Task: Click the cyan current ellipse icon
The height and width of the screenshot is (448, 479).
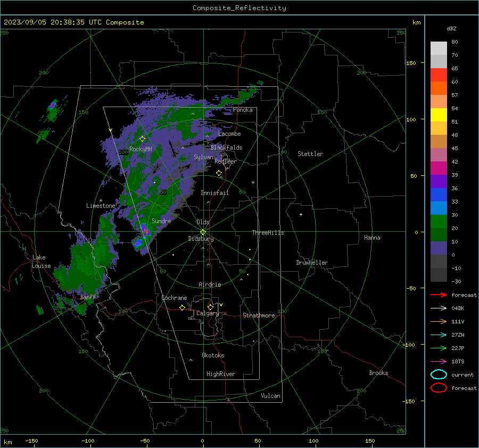Action: point(439,374)
